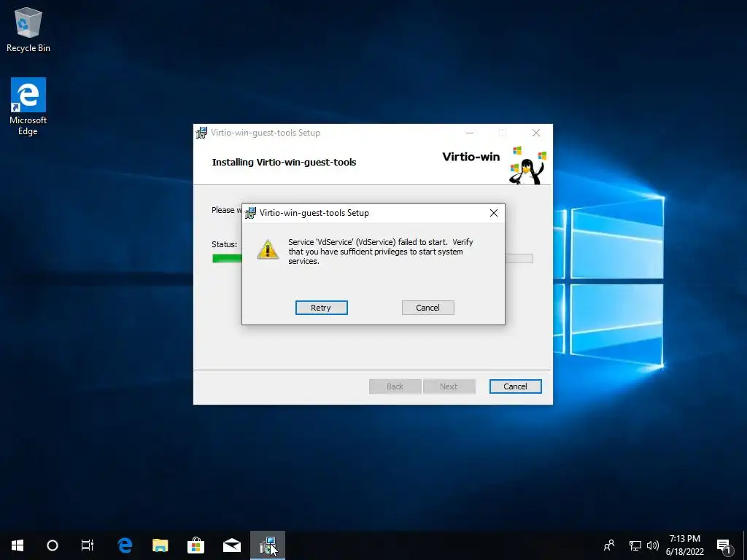This screenshot has height=560, width=747.
Task: Minimize the main Virtio-win setup window
Action: (470, 133)
